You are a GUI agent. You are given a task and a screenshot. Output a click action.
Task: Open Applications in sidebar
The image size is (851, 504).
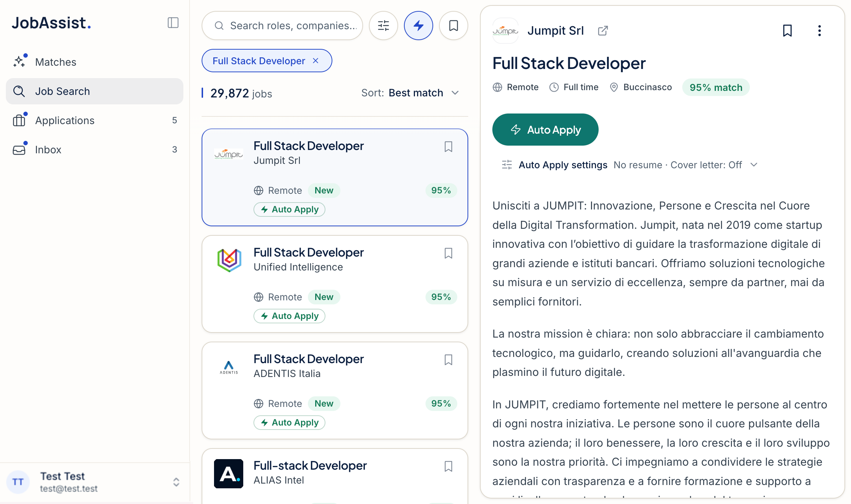click(95, 120)
